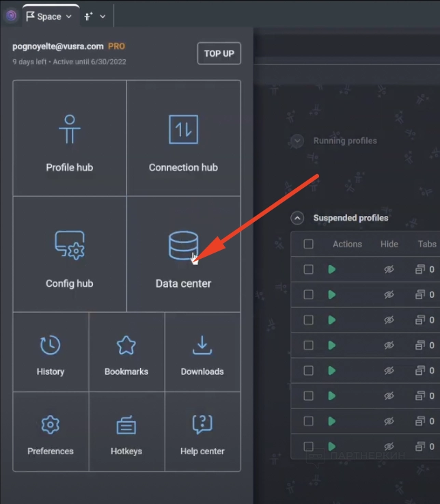This screenshot has height=504, width=440.
Task: Open the Hotkeys tile
Action: (x=126, y=432)
